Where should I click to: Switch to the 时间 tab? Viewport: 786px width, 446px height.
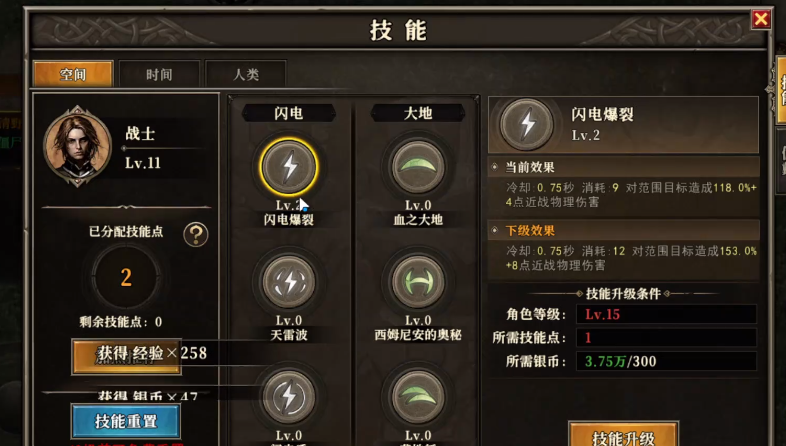tap(159, 75)
